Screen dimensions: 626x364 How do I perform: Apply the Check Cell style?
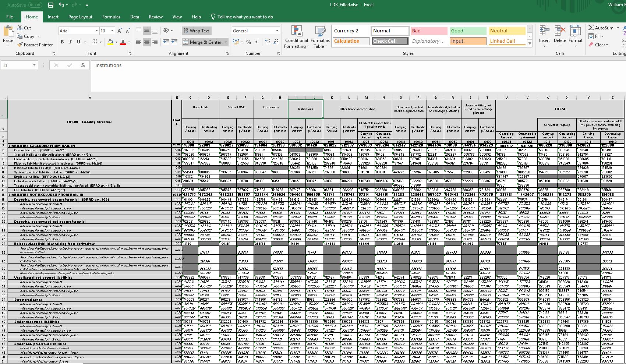pos(389,41)
